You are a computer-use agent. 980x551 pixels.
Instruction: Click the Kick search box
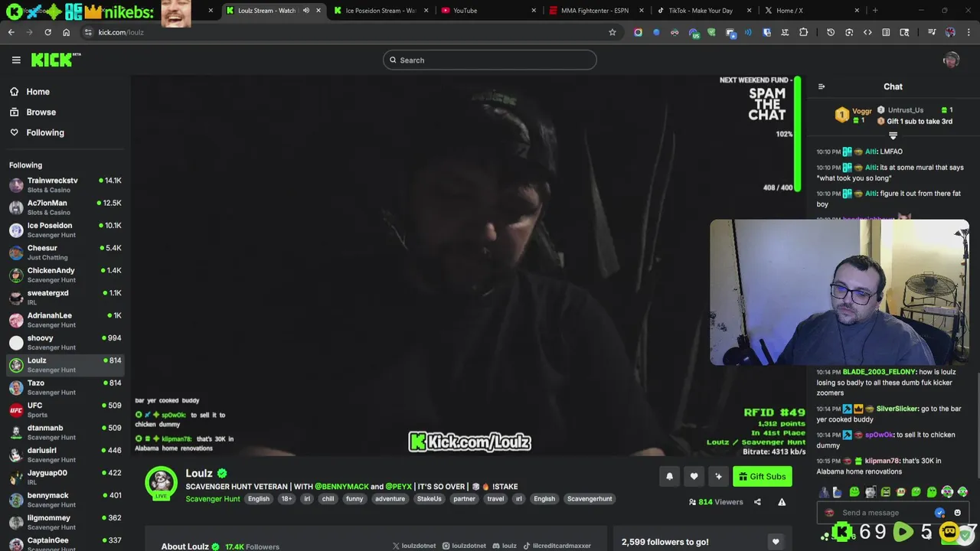(490, 60)
